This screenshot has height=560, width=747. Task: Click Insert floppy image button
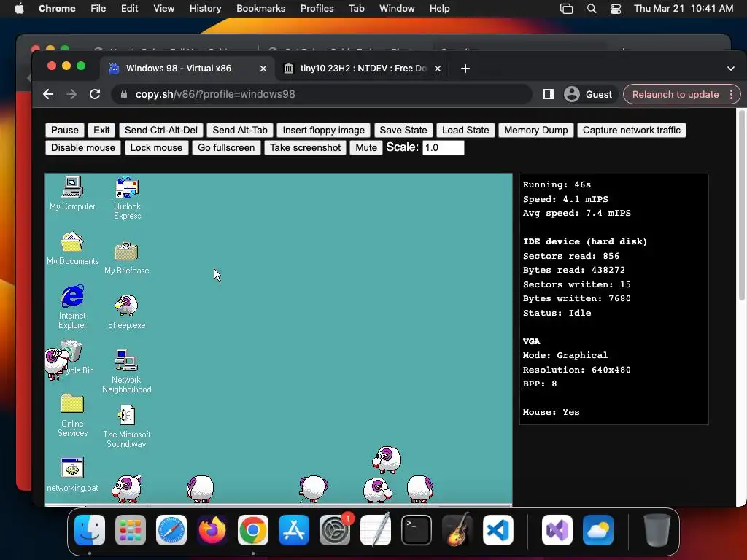tap(323, 130)
